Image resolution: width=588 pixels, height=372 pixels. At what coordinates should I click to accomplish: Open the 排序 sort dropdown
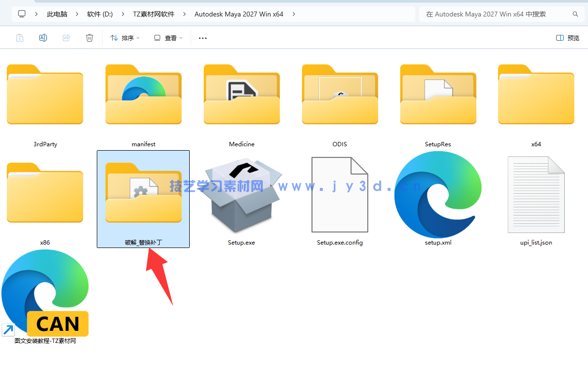click(x=125, y=37)
